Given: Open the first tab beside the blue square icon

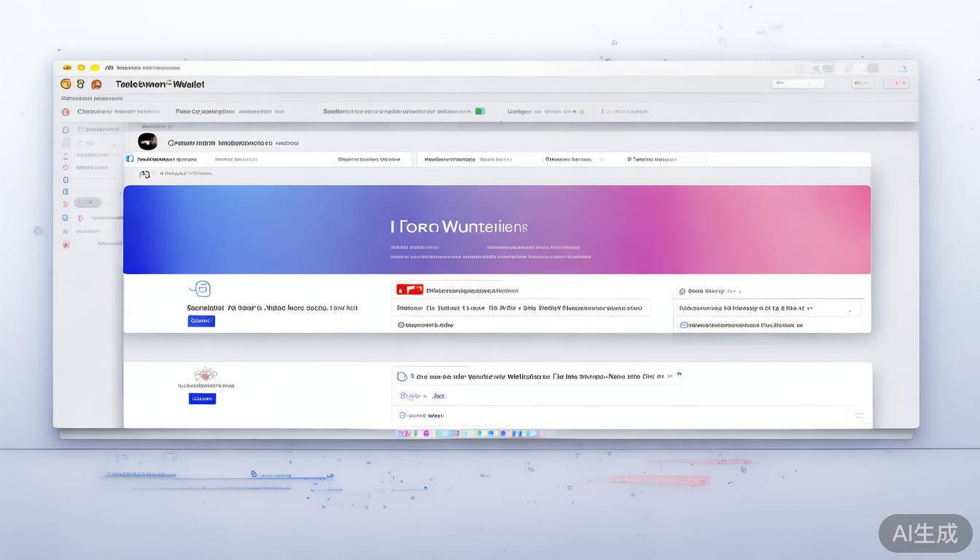Looking at the screenshot, I should point(167,159).
